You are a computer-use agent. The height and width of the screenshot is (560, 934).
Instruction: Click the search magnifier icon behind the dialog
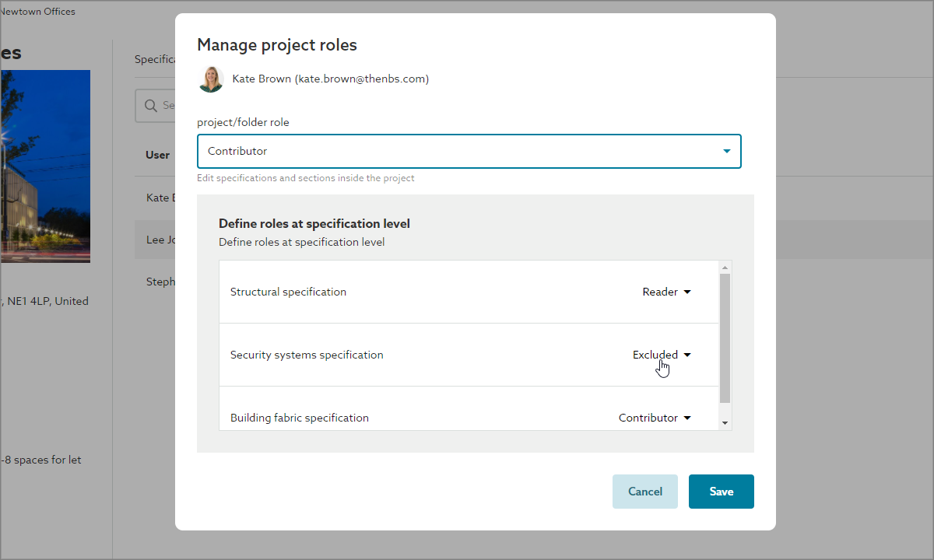(149, 106)
